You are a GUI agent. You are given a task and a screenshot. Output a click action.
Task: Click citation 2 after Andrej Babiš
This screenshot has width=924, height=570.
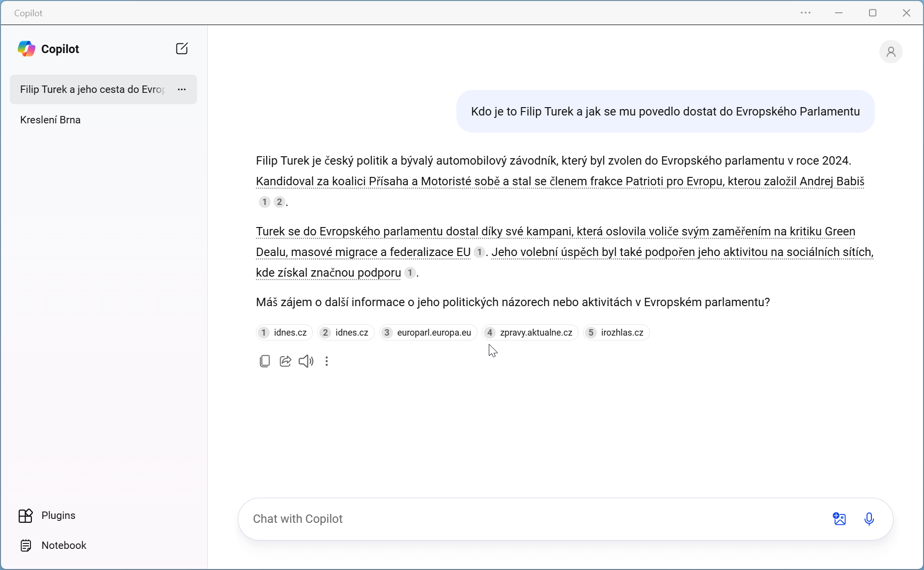280,202
